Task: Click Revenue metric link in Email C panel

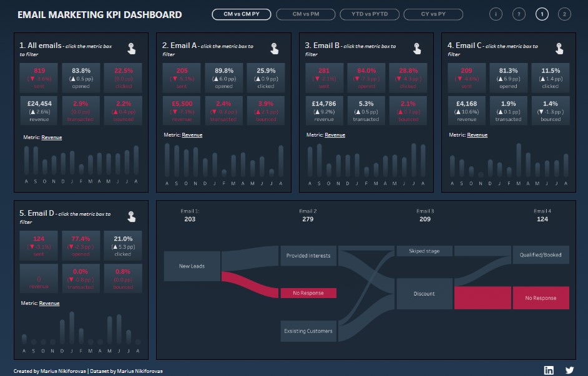Action: (x=477, y=135)
